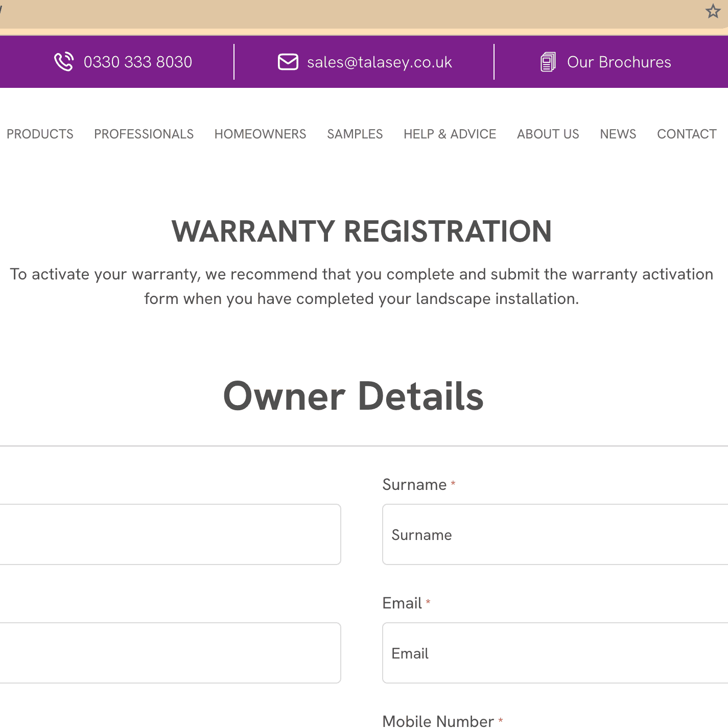Click the empty field left of Surname
This screenshot has width=728, height=728.
click(x=169, y=534)
